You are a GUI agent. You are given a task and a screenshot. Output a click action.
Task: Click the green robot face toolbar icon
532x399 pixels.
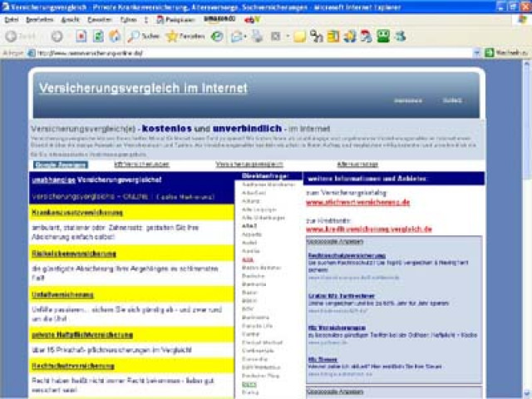383,37
